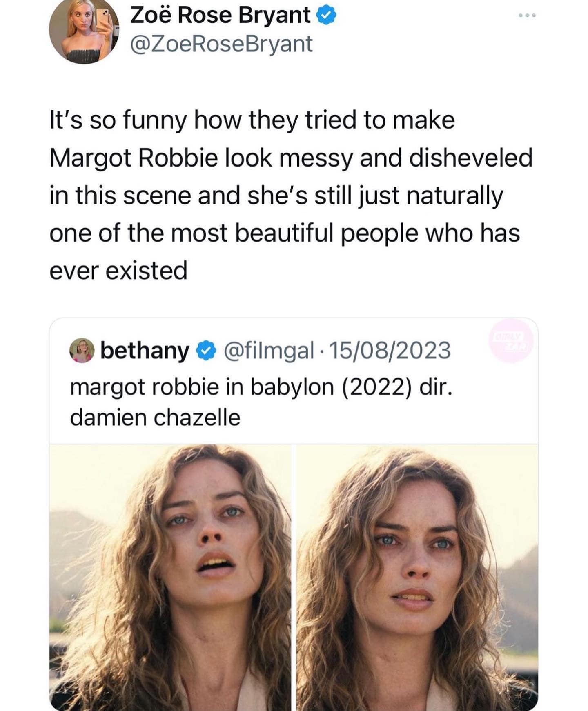This screenshot has width=588, height=711.
Task: Open the bethany display name
Action: pos(145,351)
